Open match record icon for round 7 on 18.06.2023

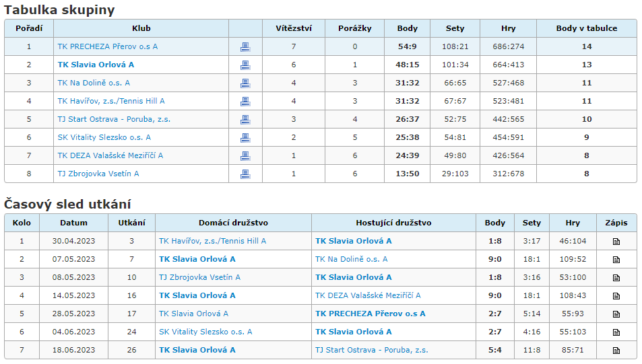coord(616,351)
